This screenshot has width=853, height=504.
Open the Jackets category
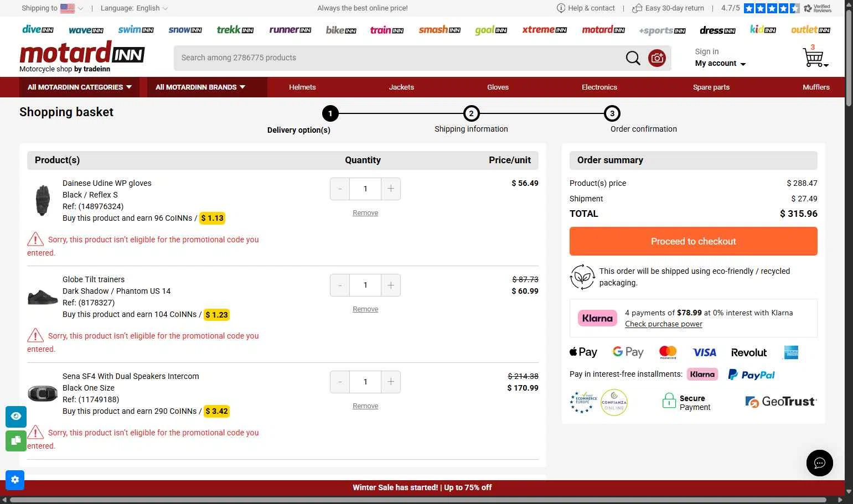[401, 87]
